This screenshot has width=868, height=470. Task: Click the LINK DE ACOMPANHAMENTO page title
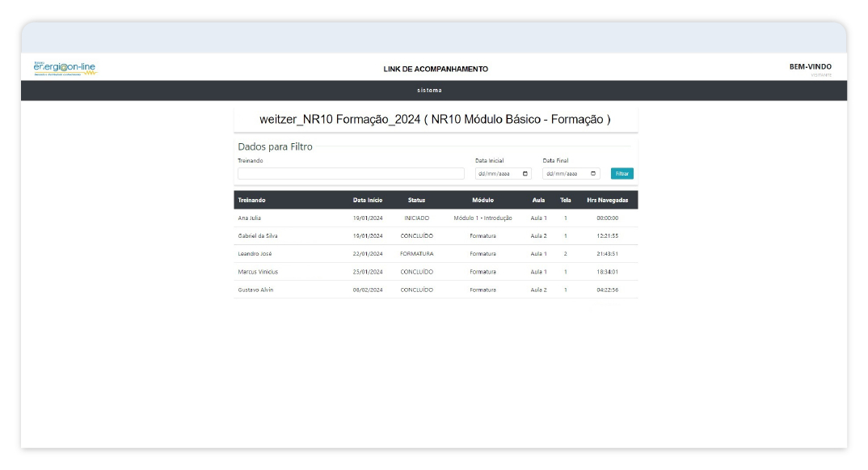(436, 70)
